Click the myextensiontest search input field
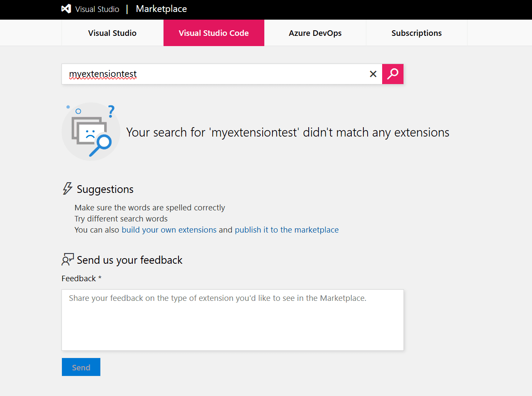This screenshot has height=396, width=532. [x=213, y=74]
